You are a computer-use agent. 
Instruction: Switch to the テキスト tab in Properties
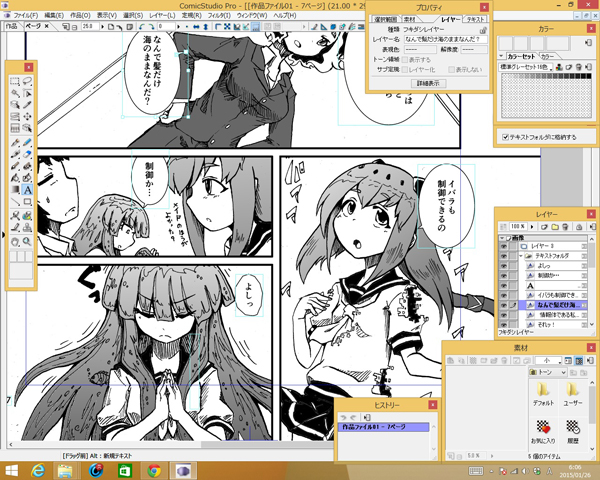coord(476,19)
